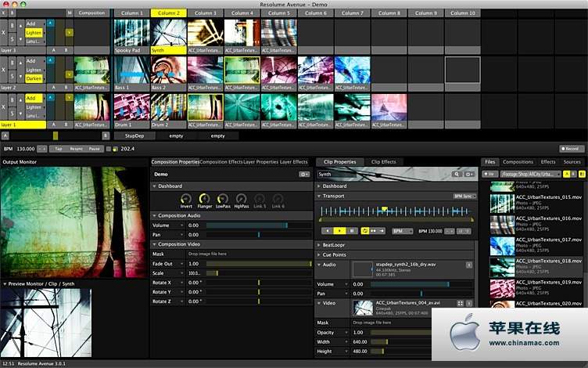The width and height of the screenshot is (588, 368).
Task: Open the composition Demo gear menu
Action: pyautogui.click(x=304, y=175)
